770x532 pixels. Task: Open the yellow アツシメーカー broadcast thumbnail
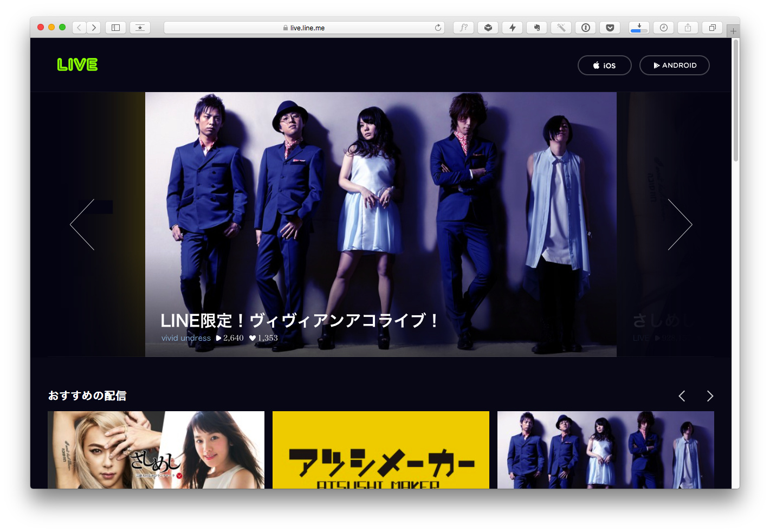click(380, 450)
